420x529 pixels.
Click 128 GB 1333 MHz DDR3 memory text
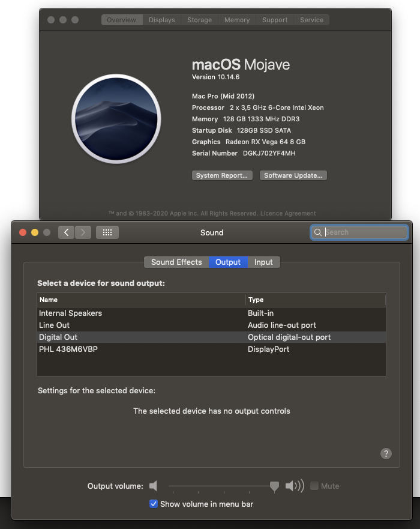[x=261, y=119]
